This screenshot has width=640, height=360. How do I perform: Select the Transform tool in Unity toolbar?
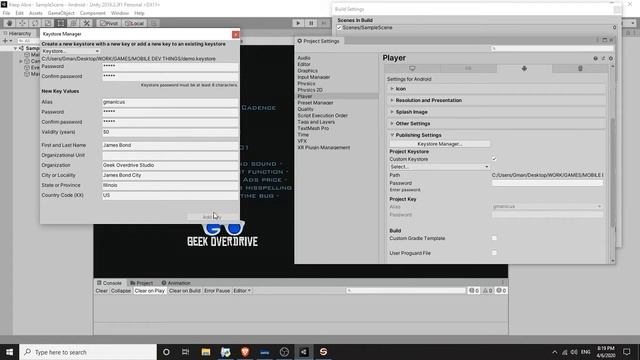[x=73, y=23]
